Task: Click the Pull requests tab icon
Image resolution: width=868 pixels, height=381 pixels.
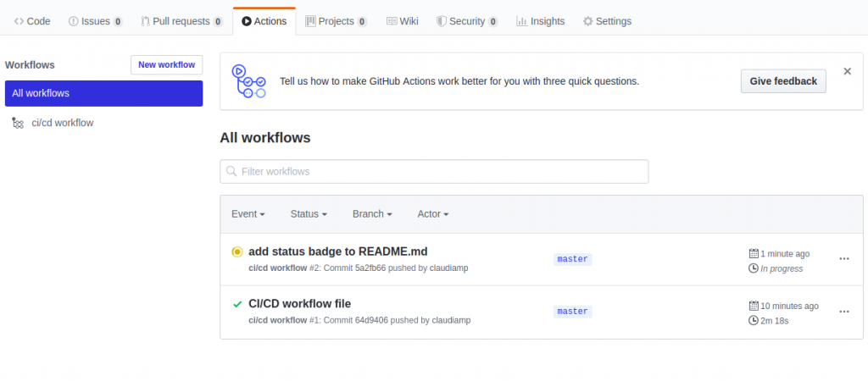Action: pos(146,21)
